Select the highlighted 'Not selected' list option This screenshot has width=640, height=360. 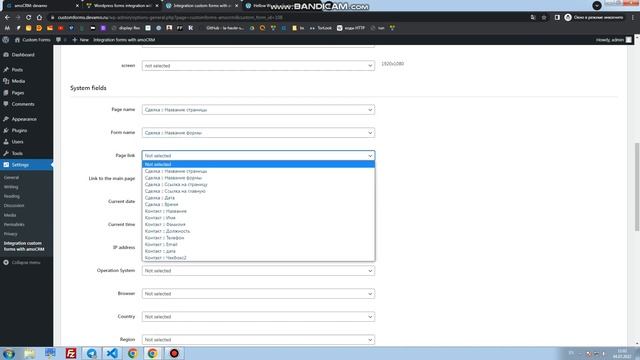click(258, 164)
